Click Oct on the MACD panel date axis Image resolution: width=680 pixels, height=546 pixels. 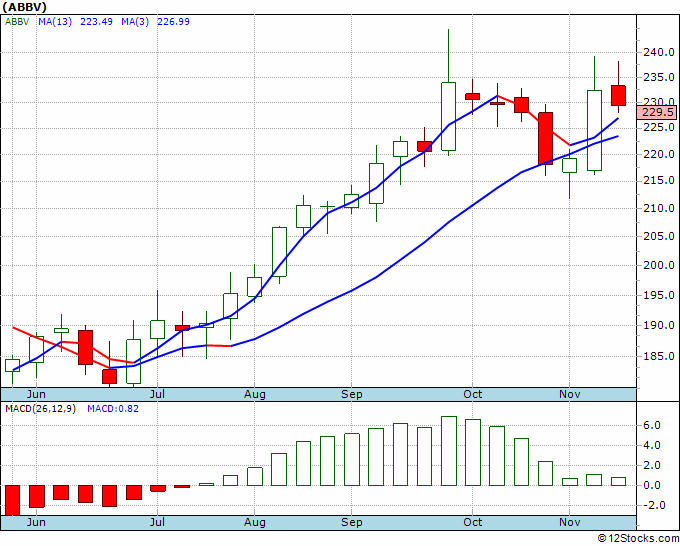[x=473, y=522]
